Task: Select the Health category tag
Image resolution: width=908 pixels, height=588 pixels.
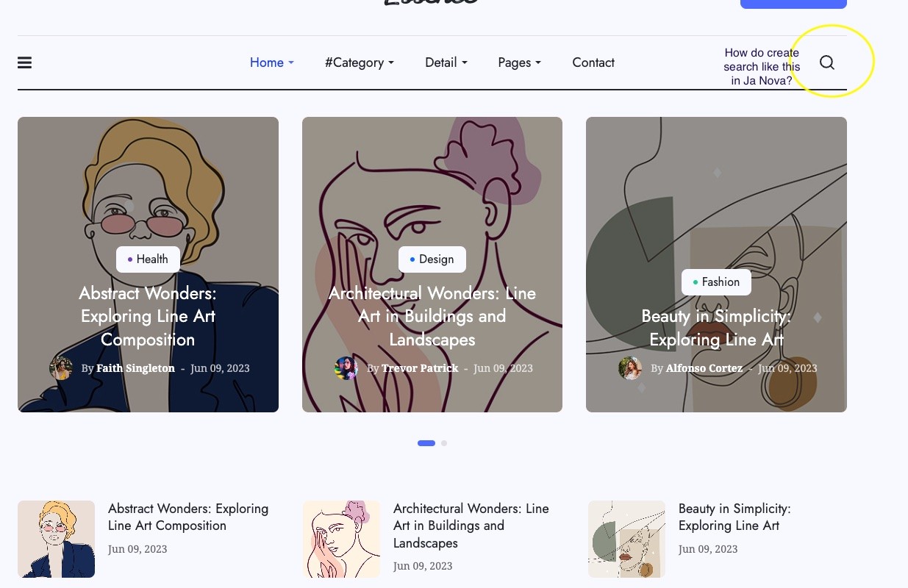Action: tap(148, 259)
